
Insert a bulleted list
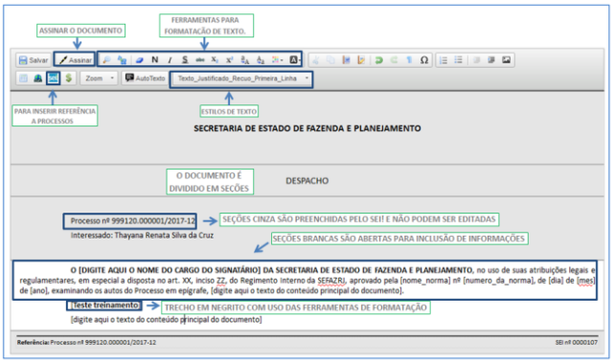pyautogui.click(x=459, y=60)
